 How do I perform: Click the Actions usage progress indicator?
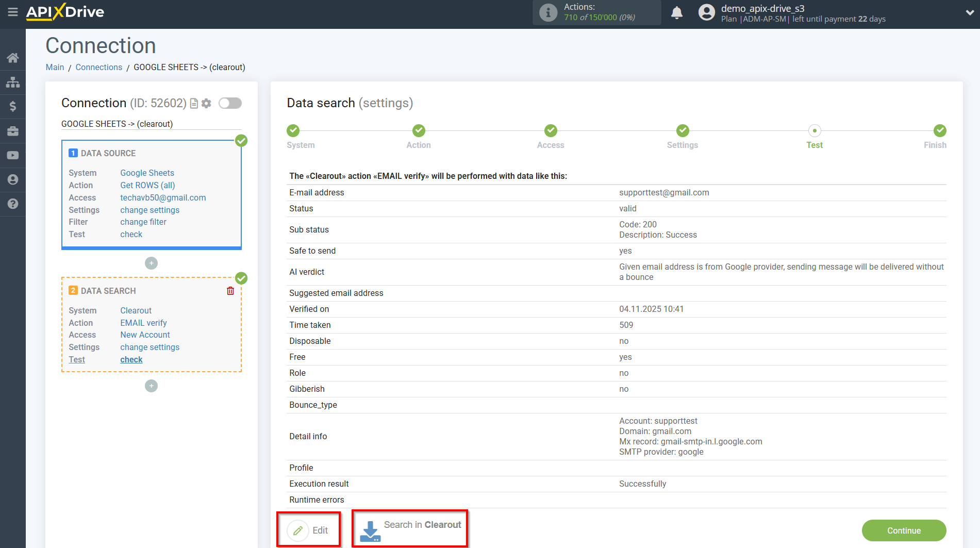pos(596,12)
